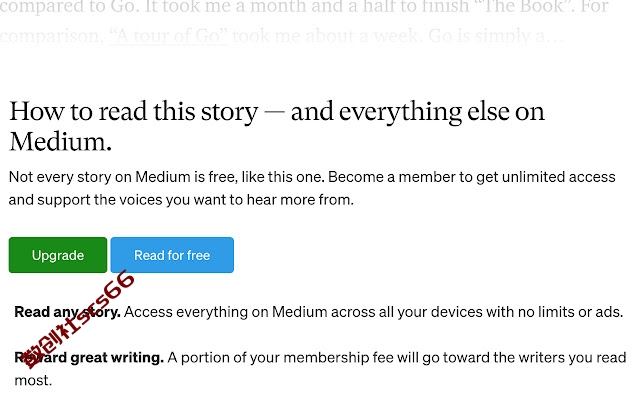The width and height of the screenshot is (640, 400).
Task: Select the bold "Reward great writing." label
Action: click(89, 358)
